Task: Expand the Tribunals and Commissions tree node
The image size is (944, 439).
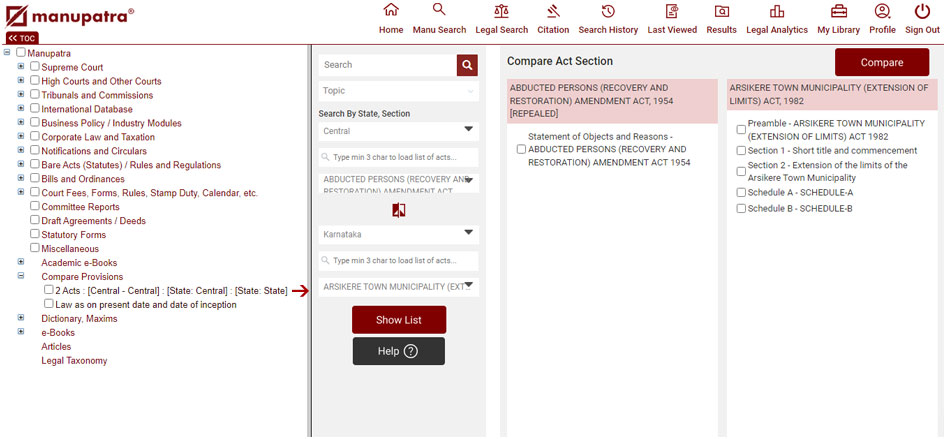Action: [21, 95]
